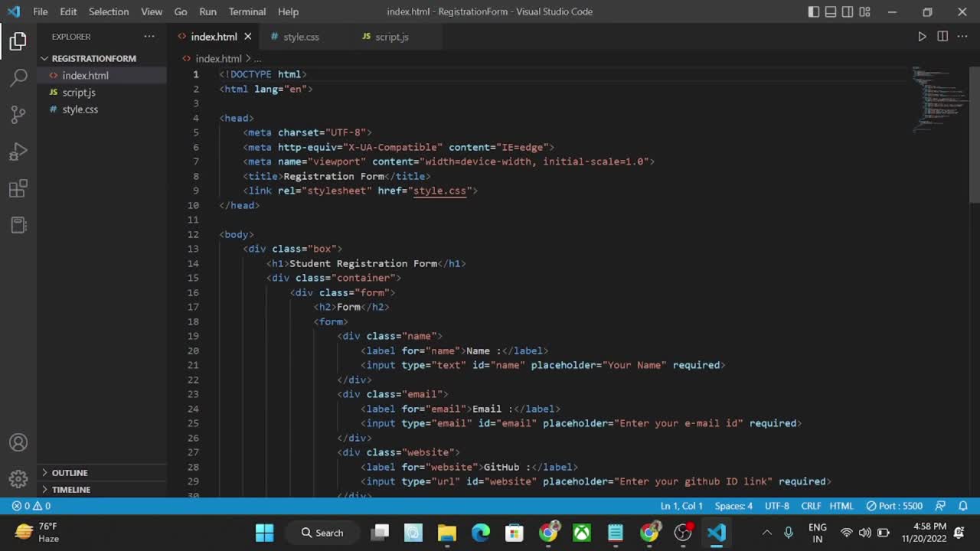Show hidden system tray icons chevron
The image size is (980, 551).
coord(766,533)
